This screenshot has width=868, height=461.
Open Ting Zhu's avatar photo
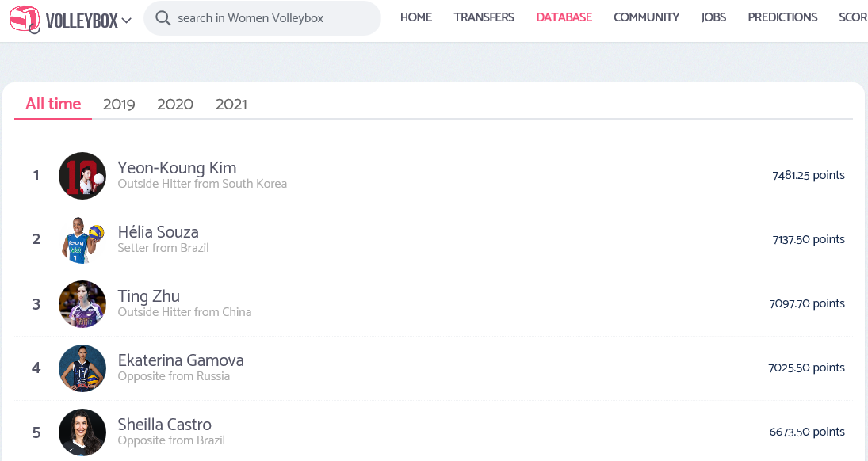tap(82, 304)
